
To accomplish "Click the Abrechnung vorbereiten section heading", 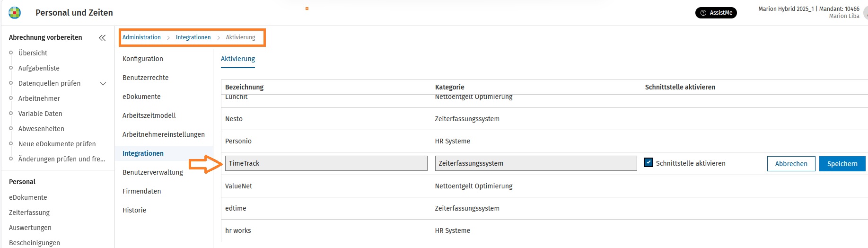I will [x=45, y=37].
